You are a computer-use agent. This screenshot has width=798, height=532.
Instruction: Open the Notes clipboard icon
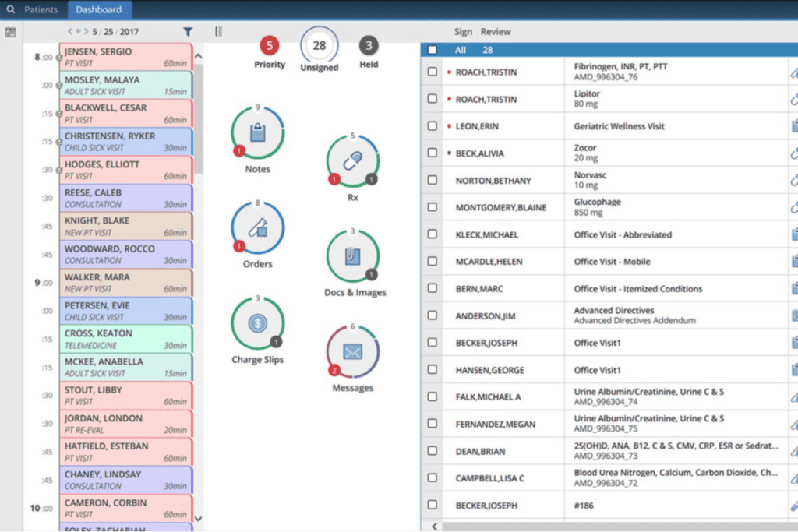point(257,132)
